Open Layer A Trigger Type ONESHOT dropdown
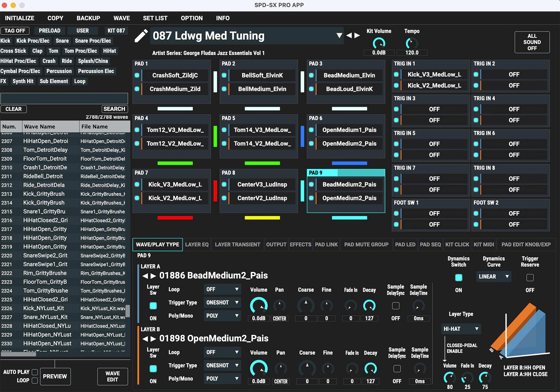 (222, 303)
